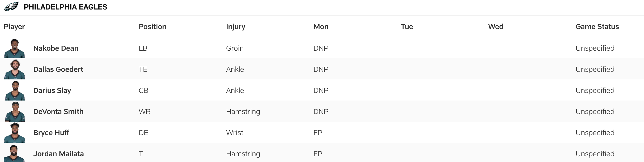The height and width of the screenshot is (162, 644).
Task: Click the Game Status column header
Action: [x=597, y=27]
